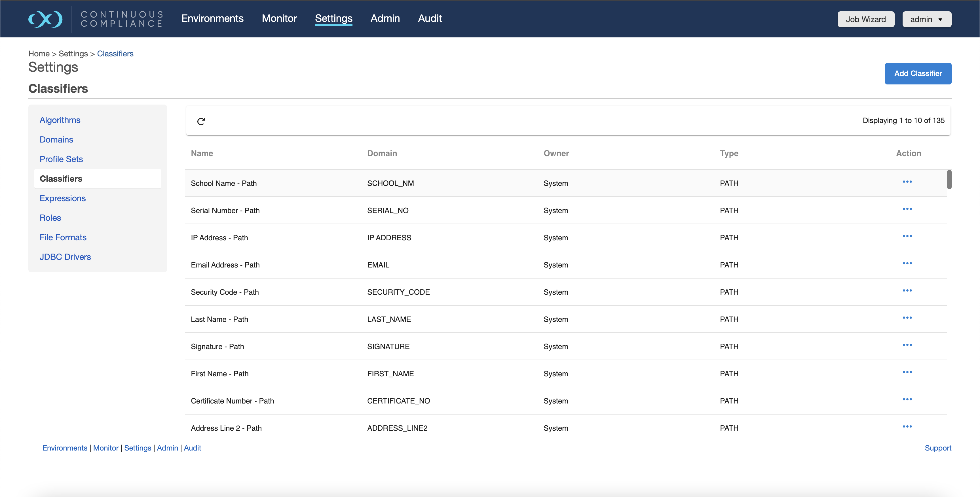This screenshot has width=980, height=497.
Task: Switch to the Monitor section
Action: (x=279, y=18)
